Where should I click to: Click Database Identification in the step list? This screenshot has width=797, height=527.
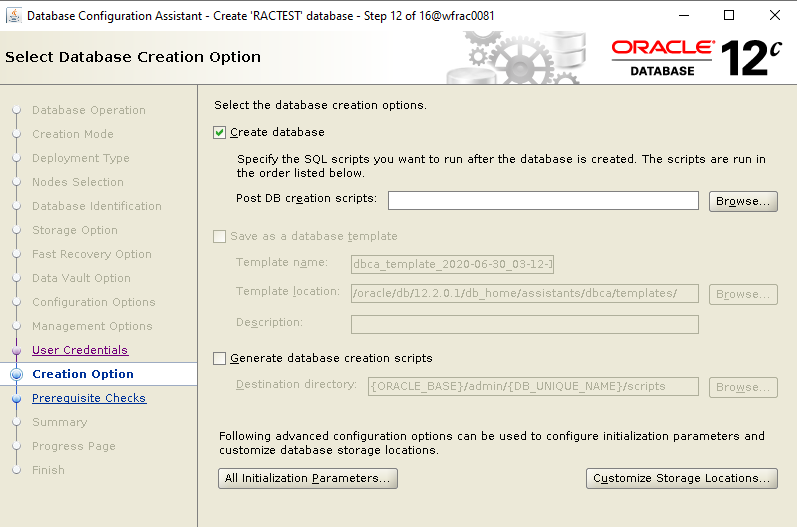point(97,206)
